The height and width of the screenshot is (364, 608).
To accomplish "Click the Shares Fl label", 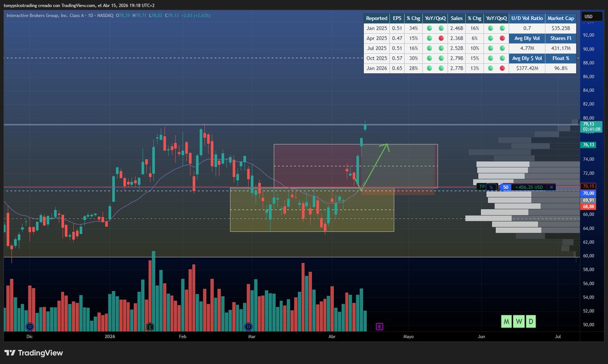I will pos(561,38).
